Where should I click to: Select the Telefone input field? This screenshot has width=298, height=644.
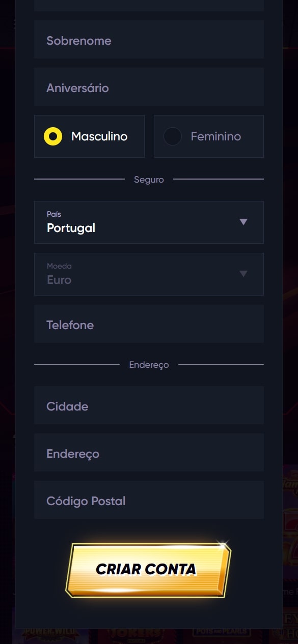pyautogui.click(x=149, y=324)
